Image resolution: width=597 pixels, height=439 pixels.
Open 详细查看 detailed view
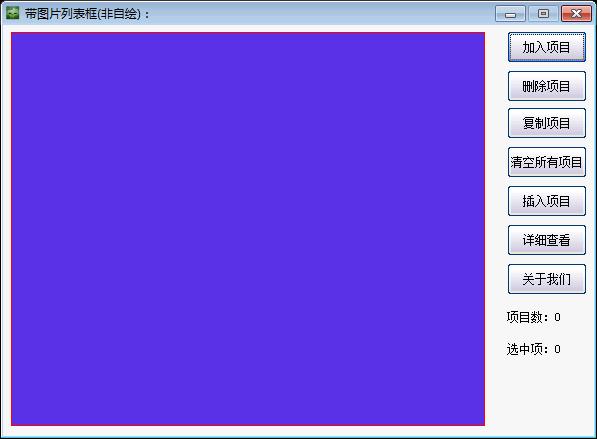coord(547,240)
